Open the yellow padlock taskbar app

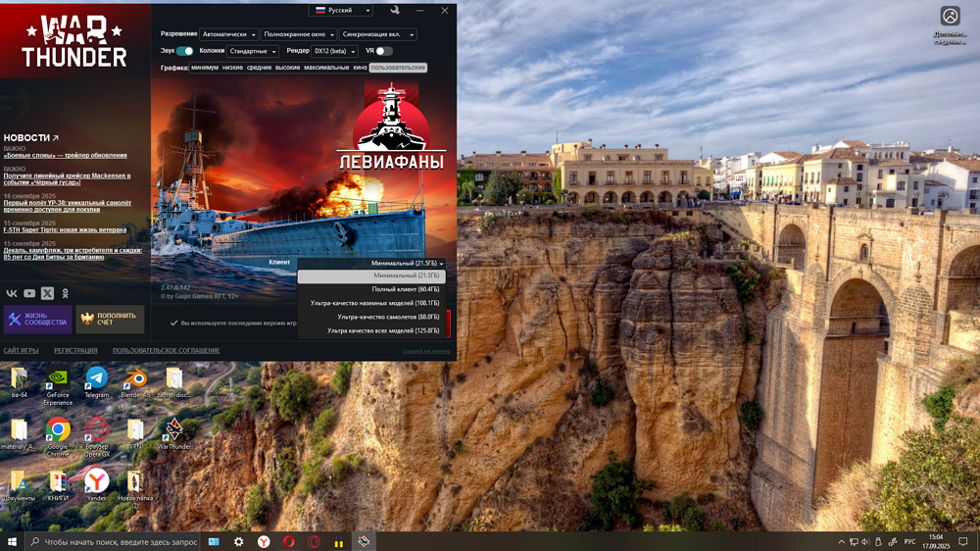339,541
